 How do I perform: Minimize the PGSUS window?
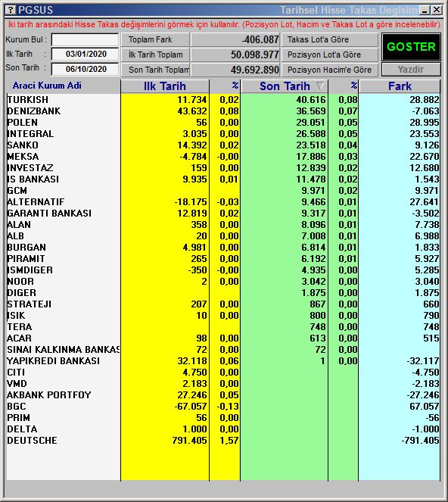pos(425,11)
